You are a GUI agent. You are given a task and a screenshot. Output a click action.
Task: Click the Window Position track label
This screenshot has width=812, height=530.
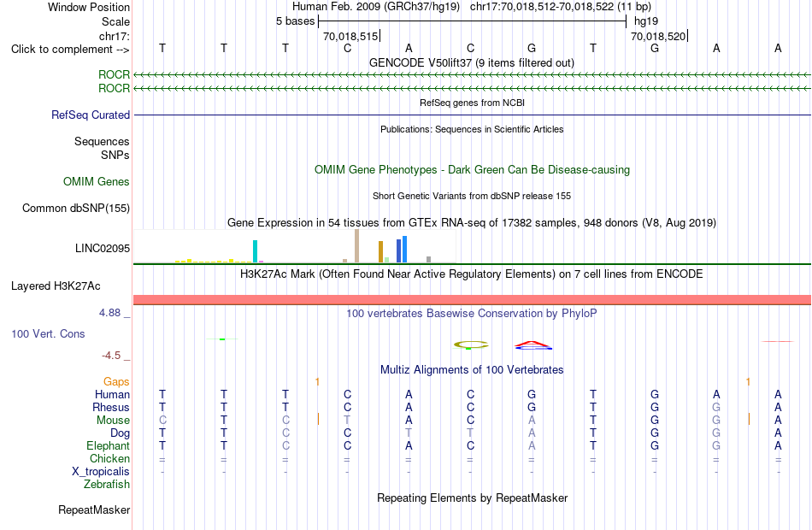[x=89, y=7]
